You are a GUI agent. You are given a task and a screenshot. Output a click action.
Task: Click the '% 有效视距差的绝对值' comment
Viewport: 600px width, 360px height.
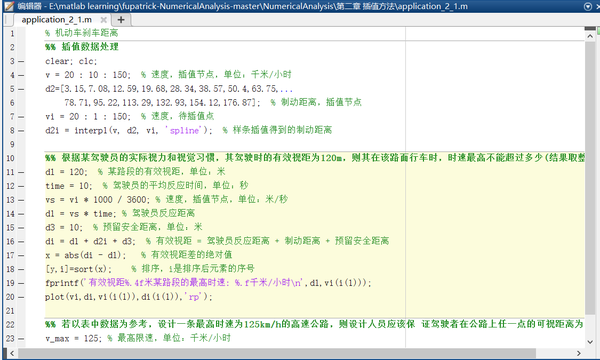[x=186, y=255]
